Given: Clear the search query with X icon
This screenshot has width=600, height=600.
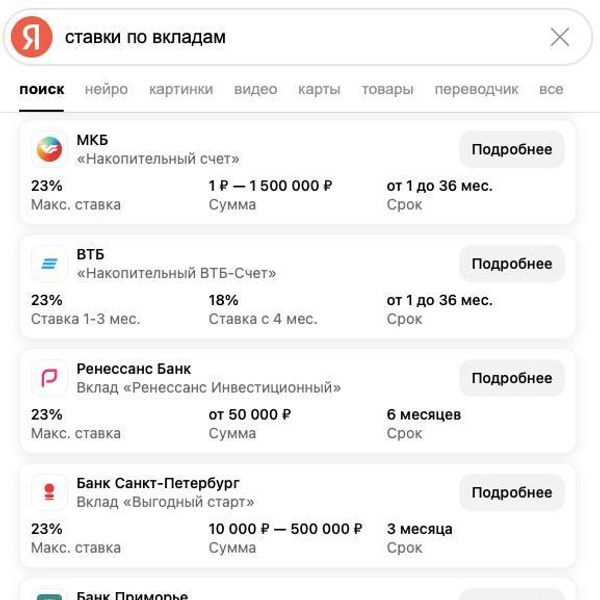Looking at the screenshot, I should coord(560,37).
